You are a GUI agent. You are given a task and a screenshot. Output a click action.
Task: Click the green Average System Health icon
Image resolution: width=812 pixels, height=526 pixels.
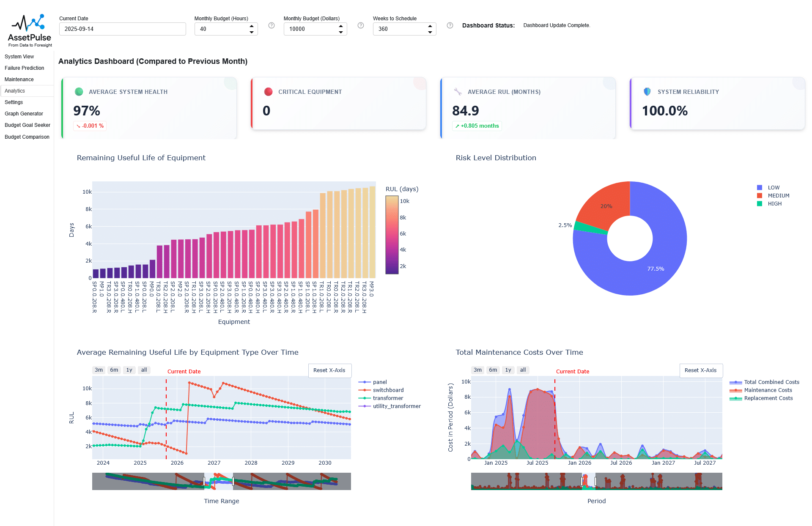(79, 92)
